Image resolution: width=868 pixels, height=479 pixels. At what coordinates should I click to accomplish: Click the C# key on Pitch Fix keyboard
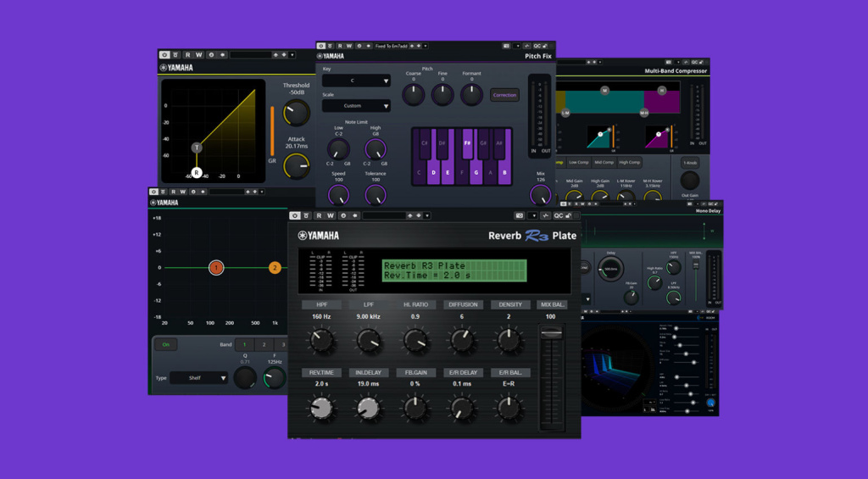point(425,143)
